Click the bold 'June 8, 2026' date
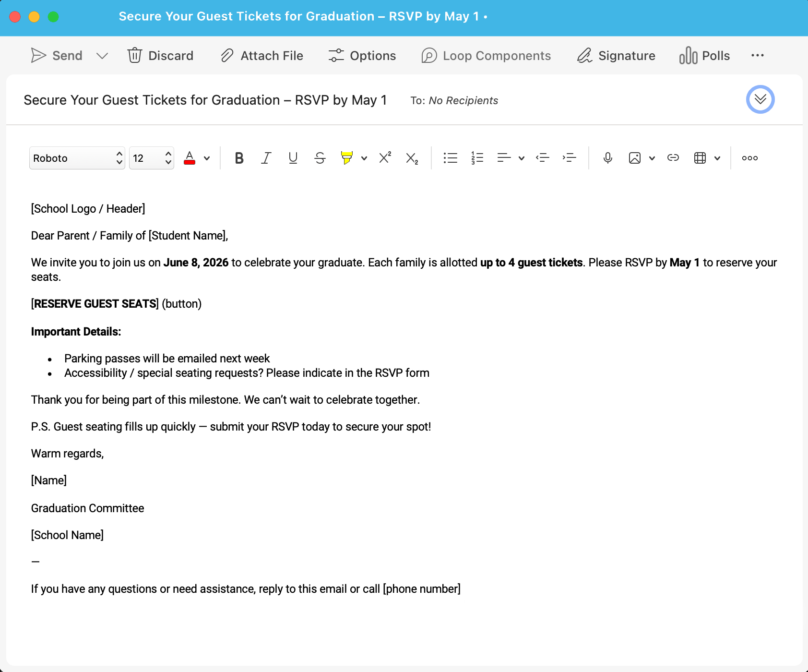Viewport: 808px width, 672px height. coord(196,263)
